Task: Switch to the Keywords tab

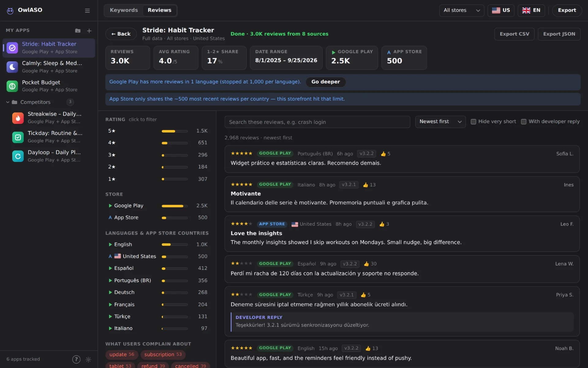Action: pyautogui.click(x=124, y=10)
